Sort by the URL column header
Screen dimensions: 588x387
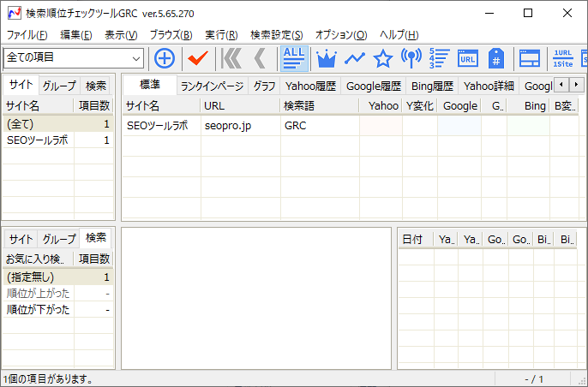pos(240,106)
